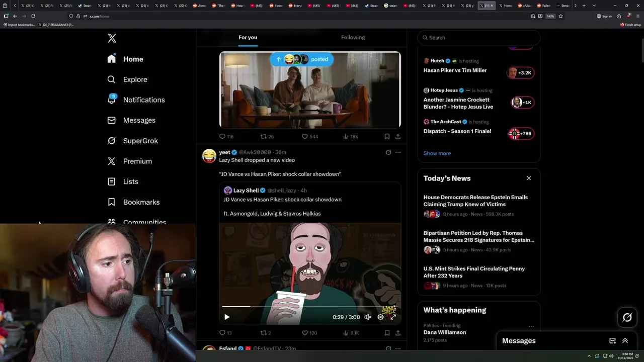This screenshot has height=362, width=644.
Task: Close the Today's News panel
Action: pos(529,178)
